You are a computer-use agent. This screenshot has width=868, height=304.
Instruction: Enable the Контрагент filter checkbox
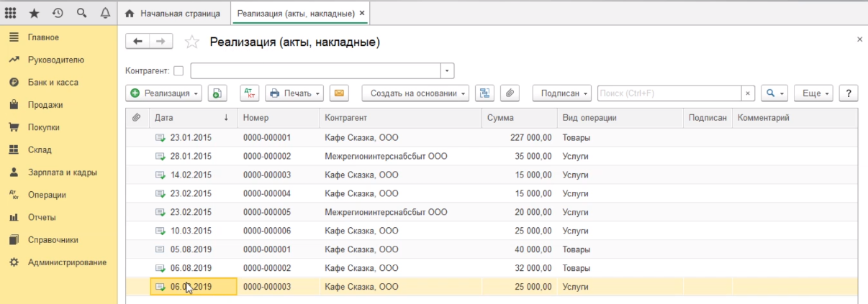(178, 70)
